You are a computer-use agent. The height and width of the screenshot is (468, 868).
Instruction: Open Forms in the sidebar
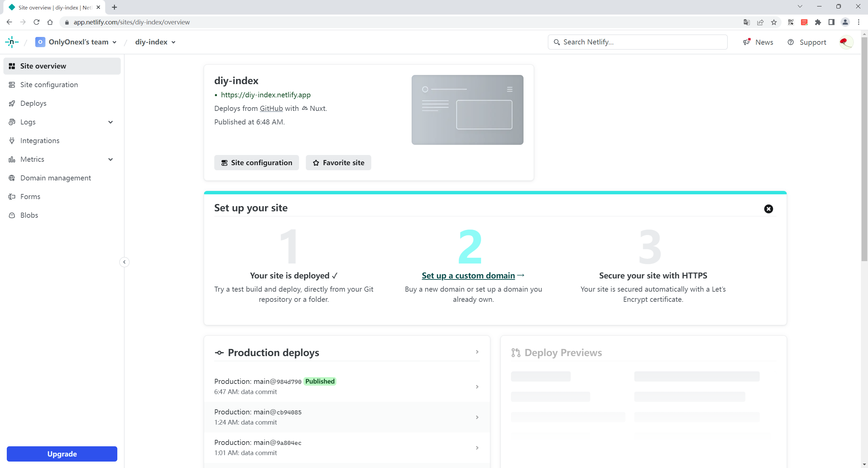tap(62, 197)
